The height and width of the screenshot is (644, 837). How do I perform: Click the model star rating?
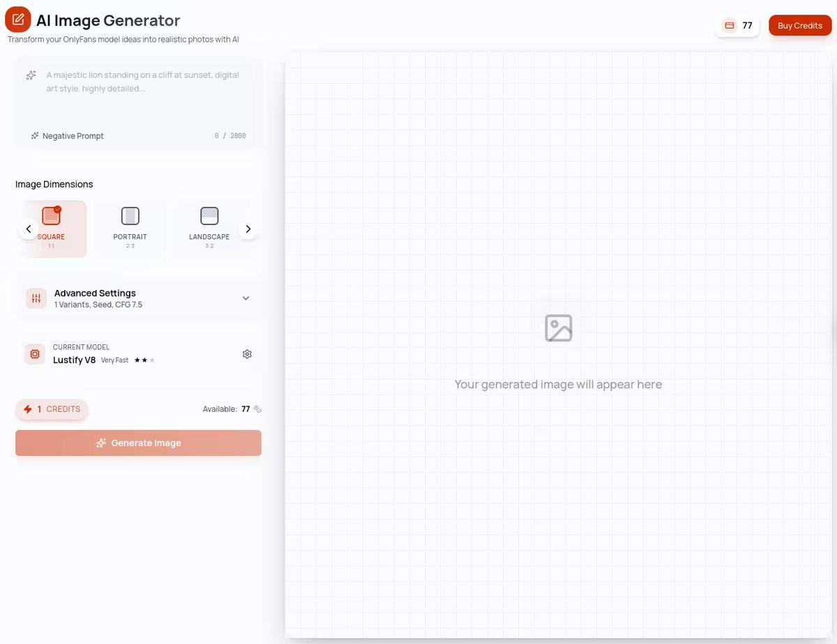[x=144, y=360]
